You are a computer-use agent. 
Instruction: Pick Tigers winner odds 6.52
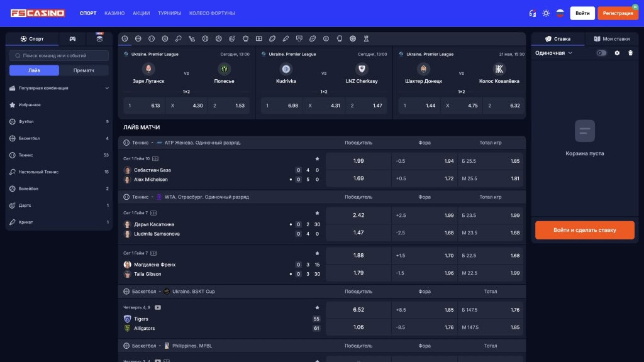(x=358, y=309)
